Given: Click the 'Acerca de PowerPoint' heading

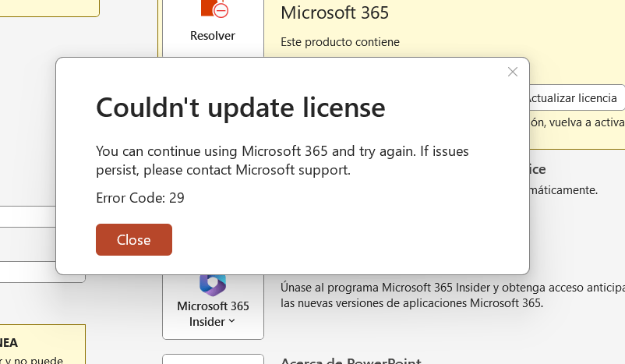Looking at the screenshot, I should coord(351,360).
